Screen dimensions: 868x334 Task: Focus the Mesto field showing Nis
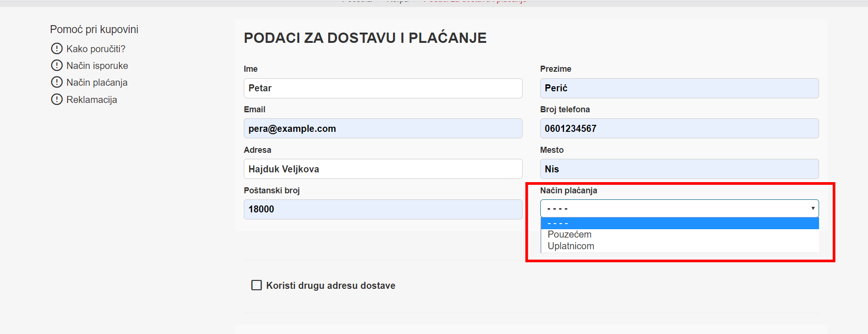click(x=679, y=169)
